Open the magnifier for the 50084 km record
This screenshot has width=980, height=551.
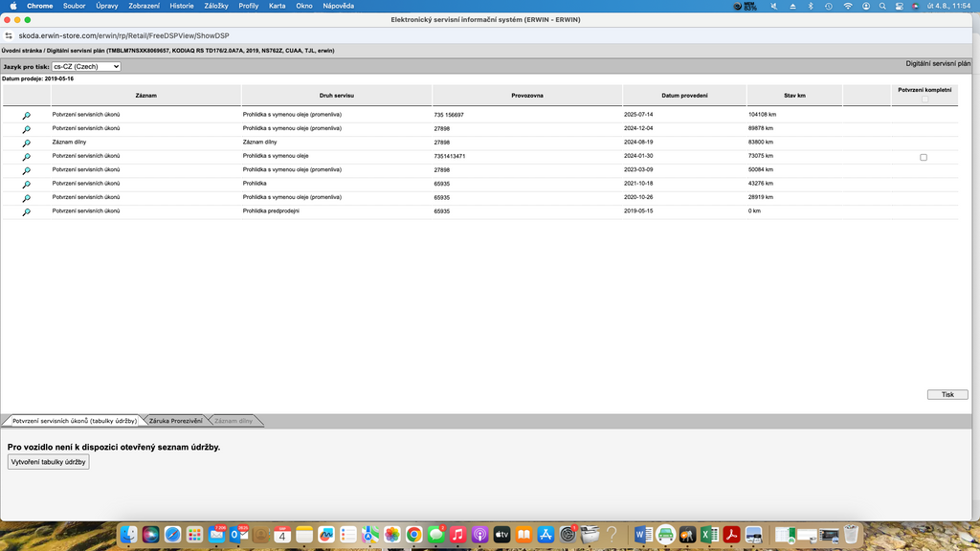coord(26,170)
